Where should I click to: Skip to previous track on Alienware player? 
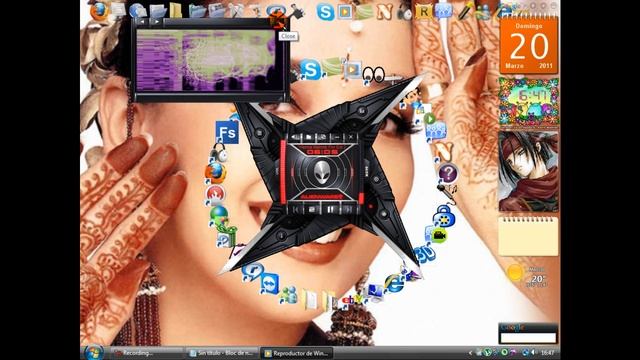click(x=296, y=210)
